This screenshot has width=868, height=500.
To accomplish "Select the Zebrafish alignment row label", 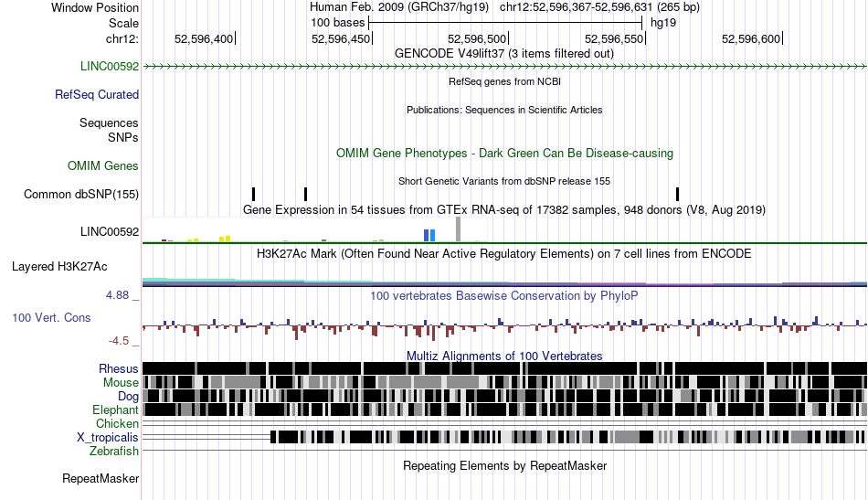I will pyautogui.click(x=114, y=452).
